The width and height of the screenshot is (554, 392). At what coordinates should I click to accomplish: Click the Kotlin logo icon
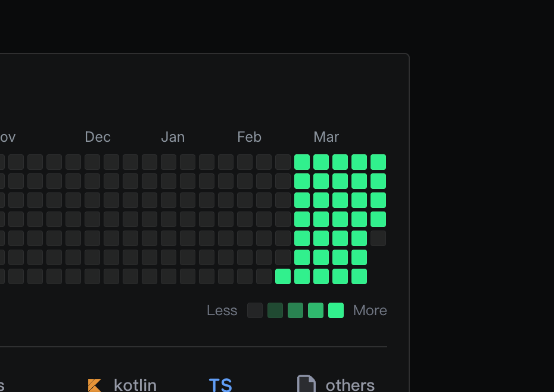(x=94, y=385)
